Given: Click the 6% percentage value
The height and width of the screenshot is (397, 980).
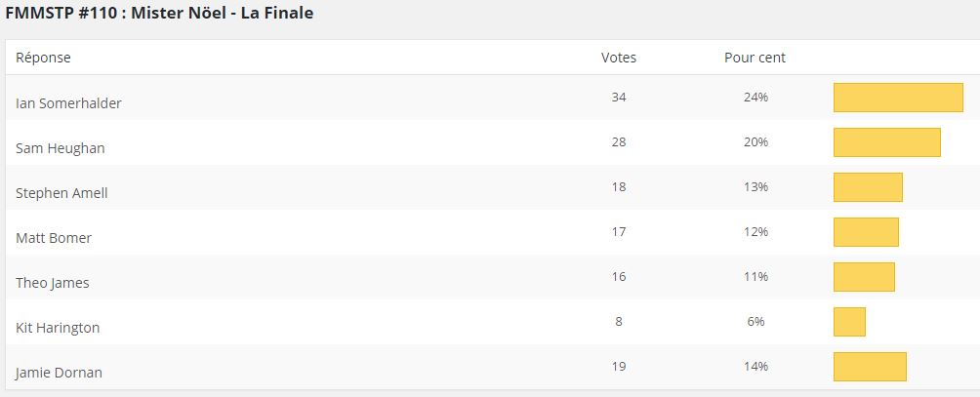Looking at the screenshot, I should 755,322.
